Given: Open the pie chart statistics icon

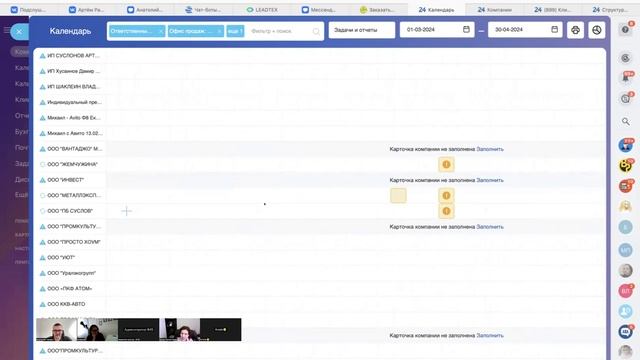Looking at the screenshot, I should pos(597,30).
